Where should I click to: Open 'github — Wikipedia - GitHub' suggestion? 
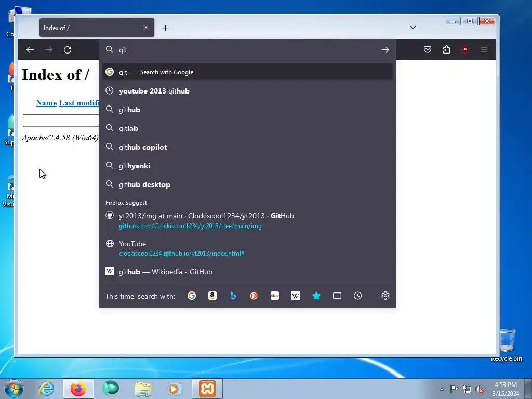[247, 272]
